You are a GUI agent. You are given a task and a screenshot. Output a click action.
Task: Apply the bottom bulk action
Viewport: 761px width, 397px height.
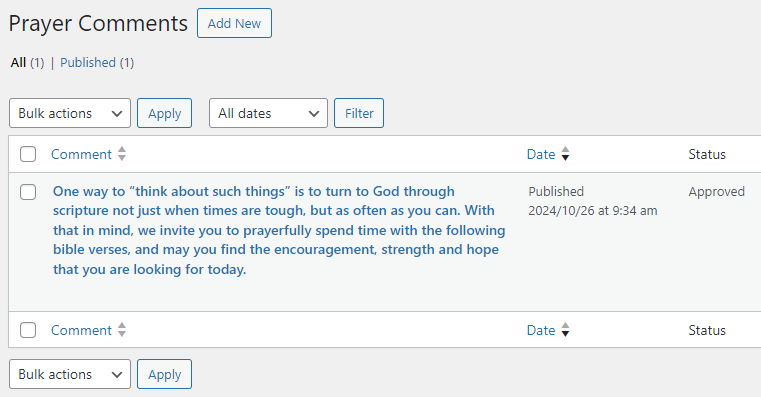tap(165, 374)
